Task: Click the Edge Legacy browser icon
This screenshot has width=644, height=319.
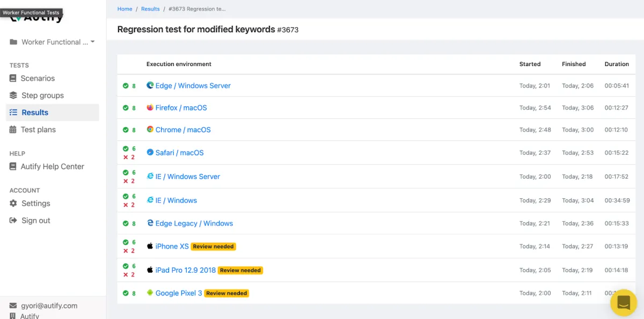Action: click(150, 223)
